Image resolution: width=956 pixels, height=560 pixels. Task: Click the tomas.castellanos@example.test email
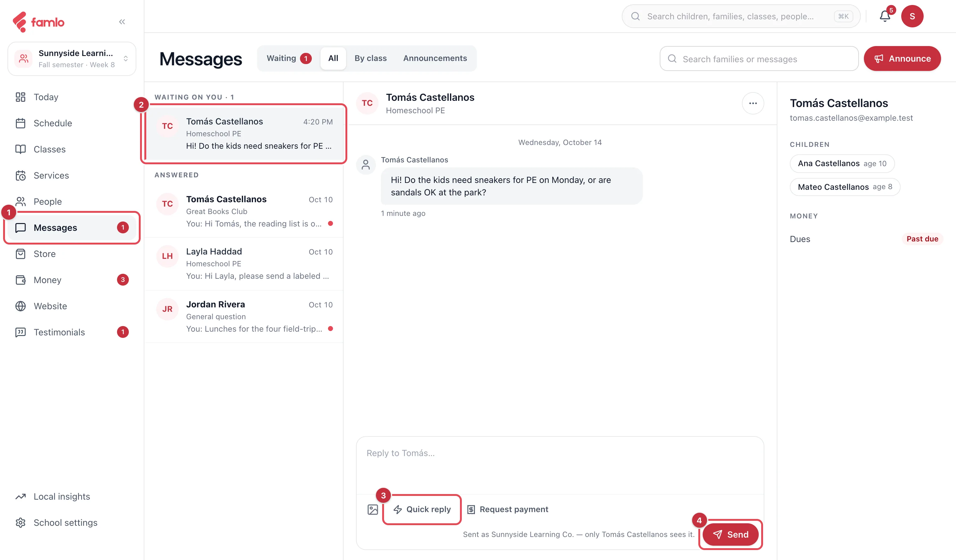[851, 118]
